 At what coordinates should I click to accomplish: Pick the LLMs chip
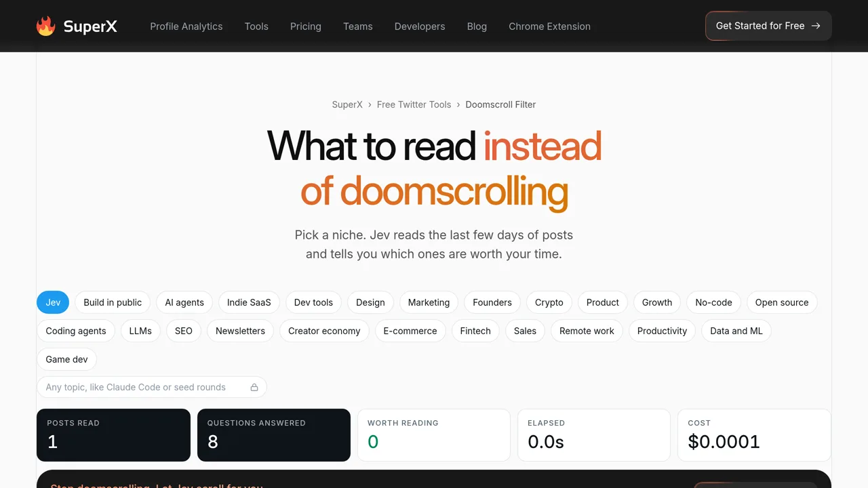(x=140, y=331)
